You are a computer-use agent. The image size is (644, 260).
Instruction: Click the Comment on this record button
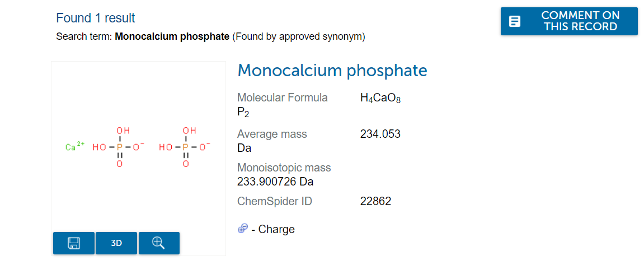tap(569, 22)
